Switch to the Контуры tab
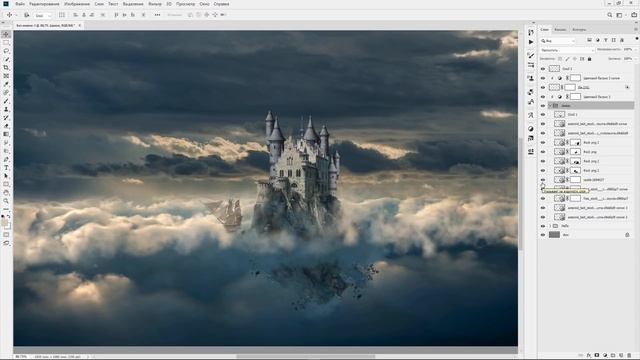 click(579, 29)
